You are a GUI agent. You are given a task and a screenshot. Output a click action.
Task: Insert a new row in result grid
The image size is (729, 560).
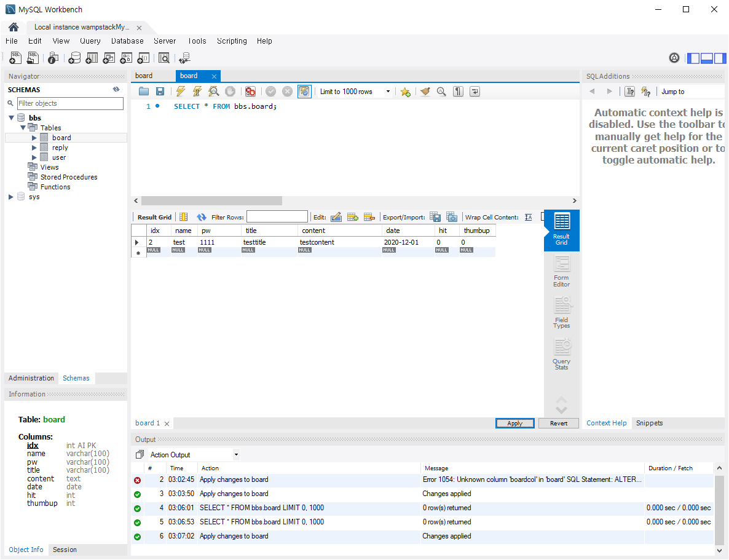[353, 217]
